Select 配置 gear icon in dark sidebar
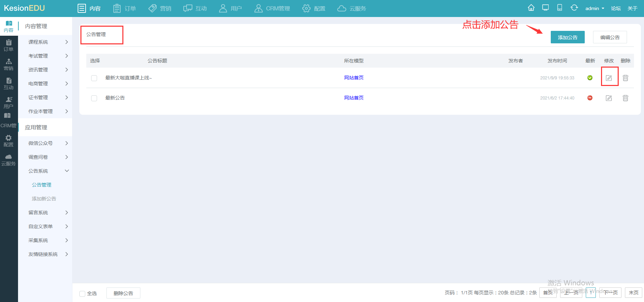The width and height of the screenshot is (644, 302). coord(9,141)
